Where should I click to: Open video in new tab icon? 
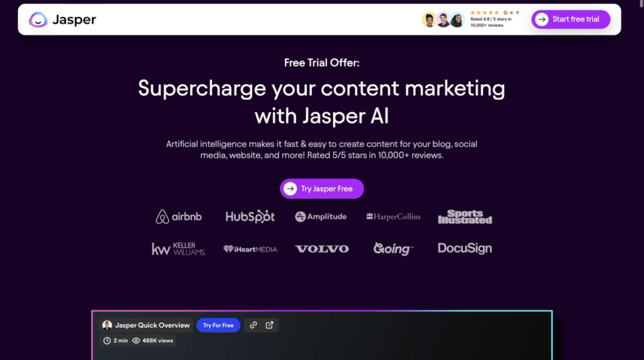point(269,325)
